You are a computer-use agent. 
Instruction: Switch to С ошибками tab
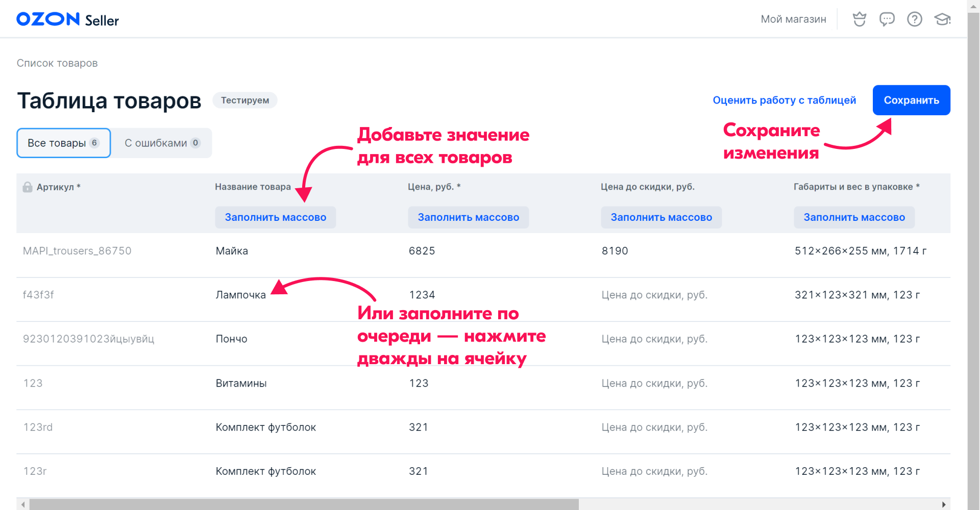click(162, 143)
